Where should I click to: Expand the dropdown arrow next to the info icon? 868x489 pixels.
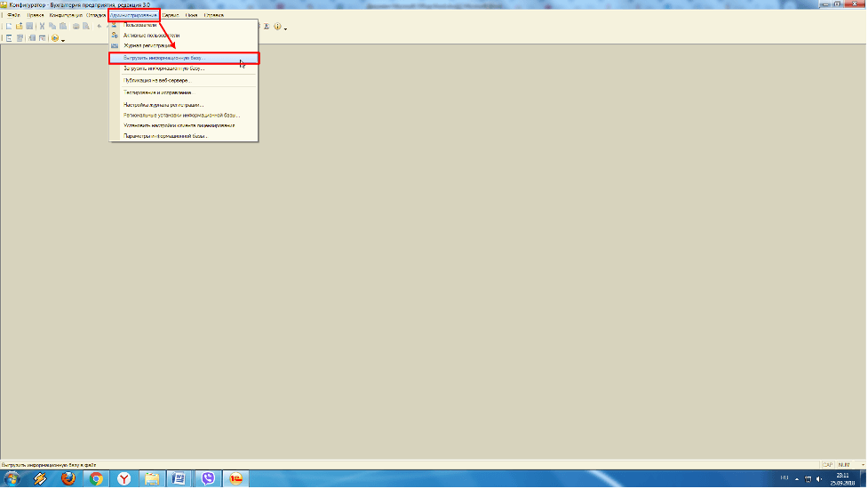pos(287,27)
